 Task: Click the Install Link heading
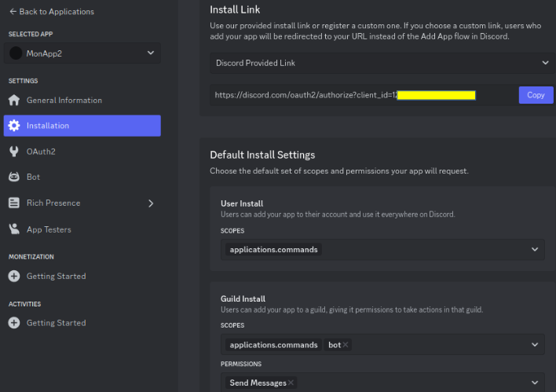click(x=235, y=9)
